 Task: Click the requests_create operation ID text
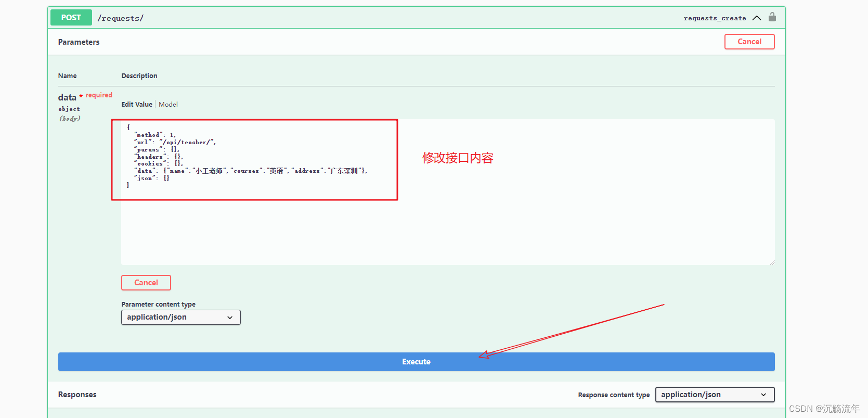pos(715,18)
